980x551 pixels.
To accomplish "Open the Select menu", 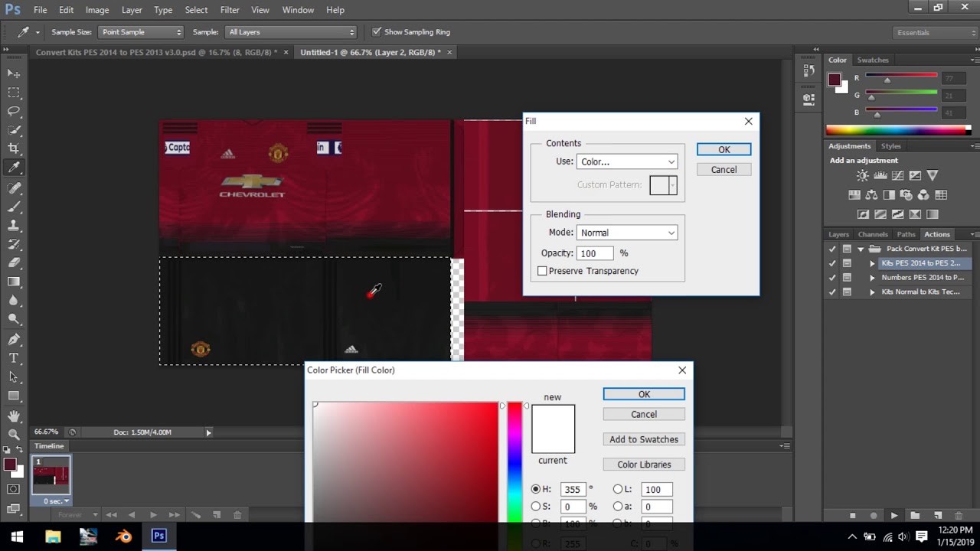I will tap(196, 10).
